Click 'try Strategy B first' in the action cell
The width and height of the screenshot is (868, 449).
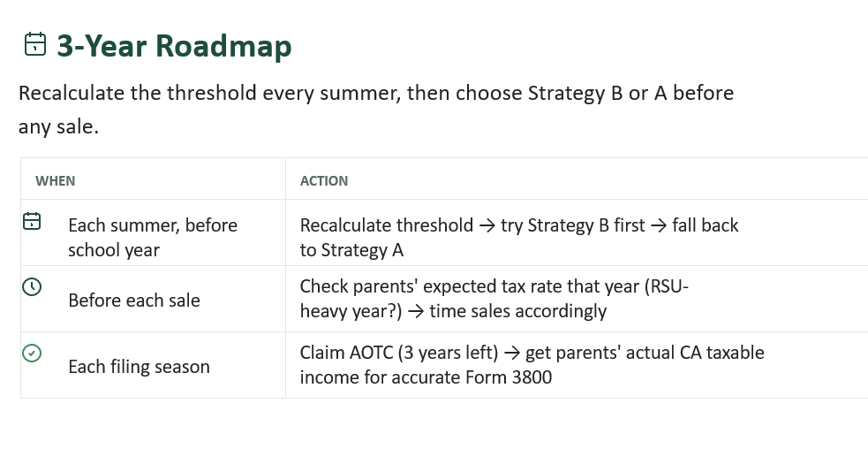tap(573, 225)
